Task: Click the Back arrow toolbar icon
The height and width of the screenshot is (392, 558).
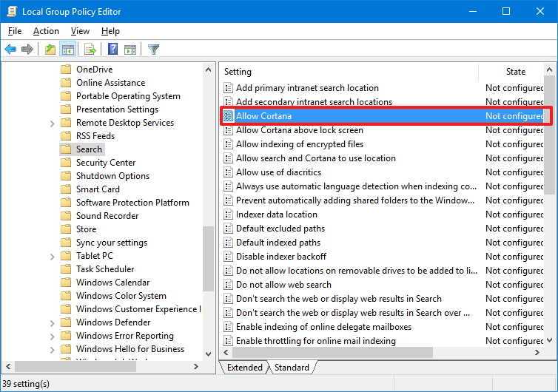Action: point(10,50)
